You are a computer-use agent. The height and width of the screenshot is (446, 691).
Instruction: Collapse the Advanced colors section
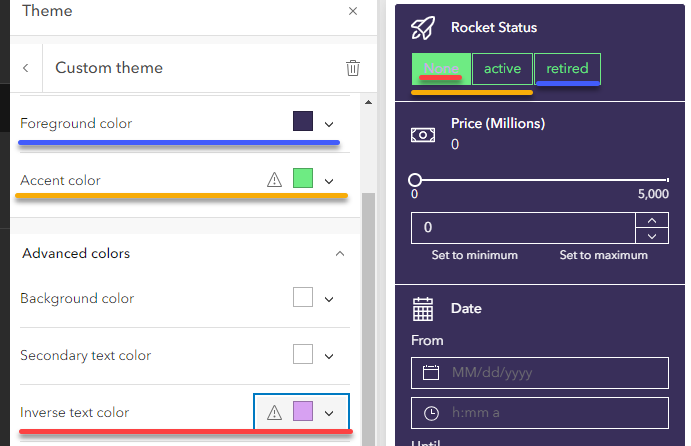(340, 254)
